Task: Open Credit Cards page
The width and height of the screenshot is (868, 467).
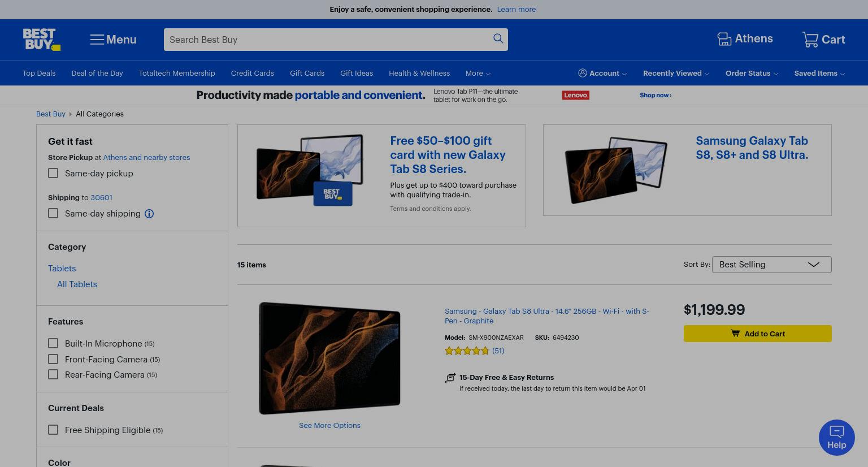Action: 253,73
